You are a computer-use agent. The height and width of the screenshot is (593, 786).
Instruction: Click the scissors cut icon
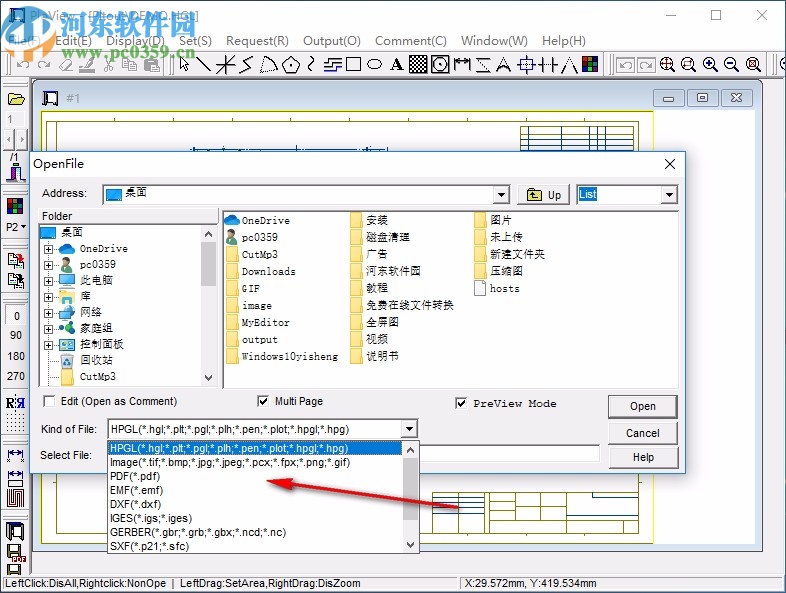(108, 65)
